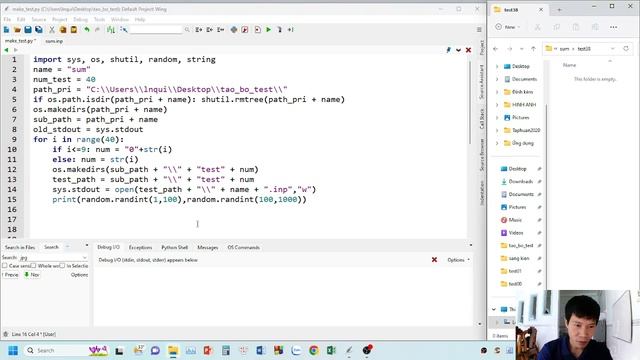Click the green Undo arrow
The height and width of the screenshot is (360, 640).
(87, 29)
